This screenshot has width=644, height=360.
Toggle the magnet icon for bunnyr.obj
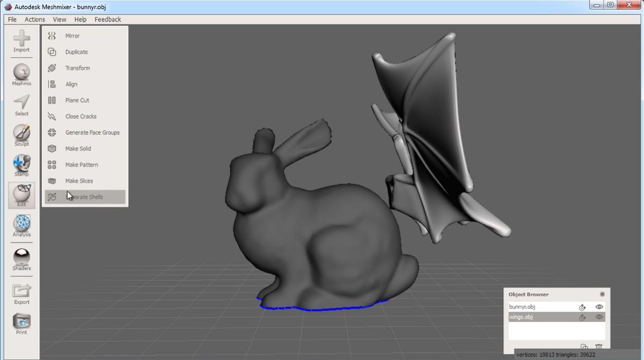(x=582, y=307)
